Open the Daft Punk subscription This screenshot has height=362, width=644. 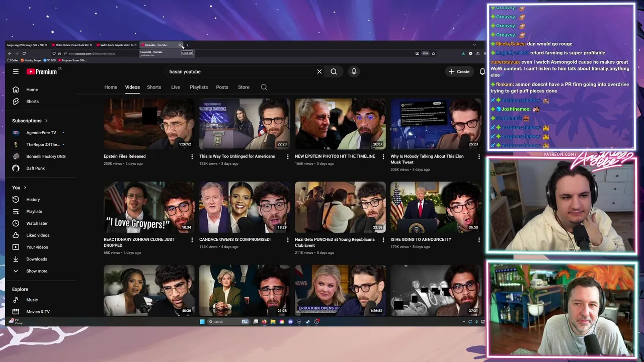coord(35,168)
